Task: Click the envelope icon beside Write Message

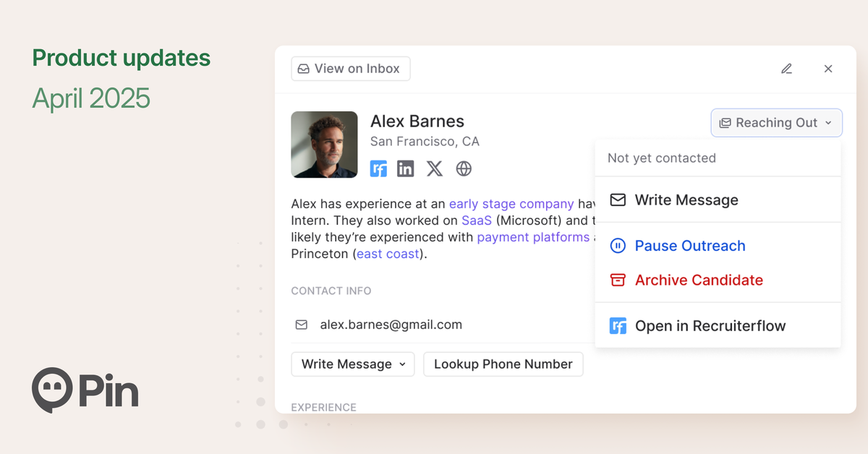Action: tap(618, 200)
